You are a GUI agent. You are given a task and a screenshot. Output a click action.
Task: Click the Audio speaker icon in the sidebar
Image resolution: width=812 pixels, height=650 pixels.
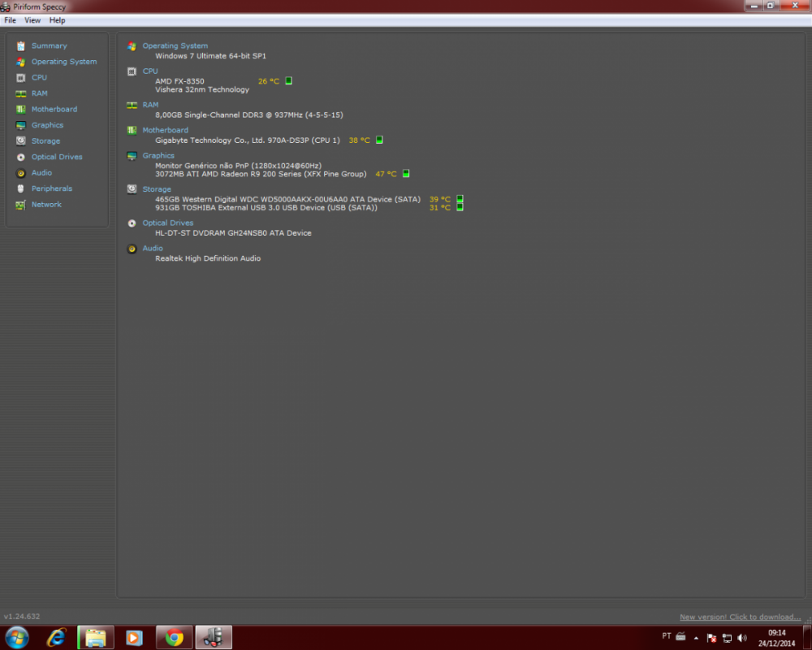click(21, 173)
